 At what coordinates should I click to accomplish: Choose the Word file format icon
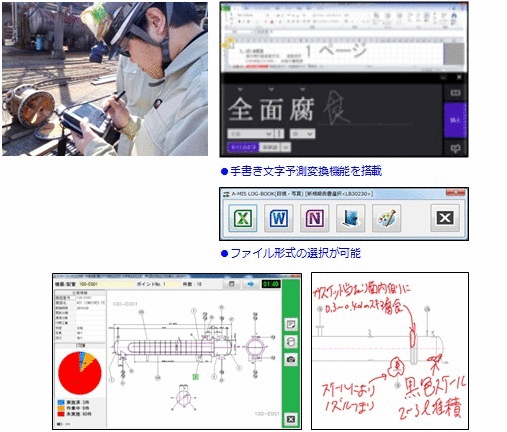[279, 218]
